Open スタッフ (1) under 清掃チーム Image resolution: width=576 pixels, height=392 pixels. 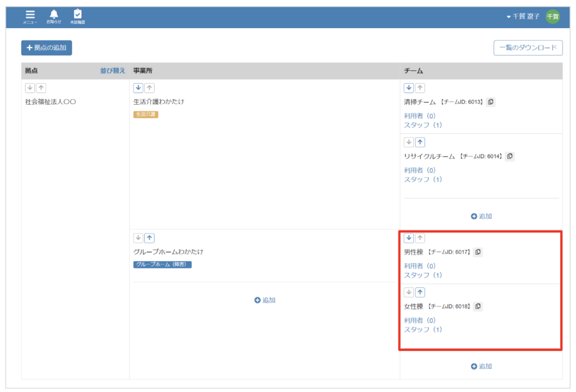(423, 125)
